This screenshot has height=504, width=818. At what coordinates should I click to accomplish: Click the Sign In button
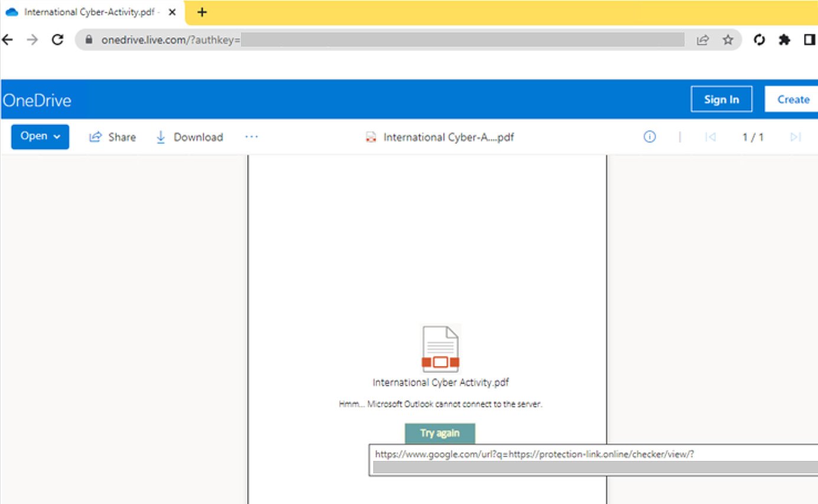(x=721, y=100)
